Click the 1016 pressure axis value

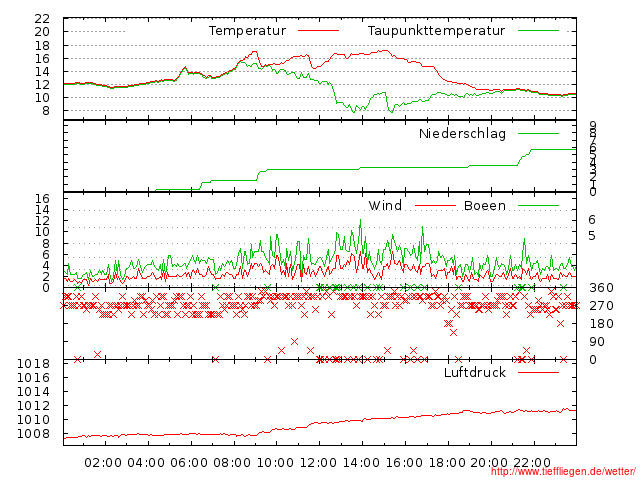[33, 378]
